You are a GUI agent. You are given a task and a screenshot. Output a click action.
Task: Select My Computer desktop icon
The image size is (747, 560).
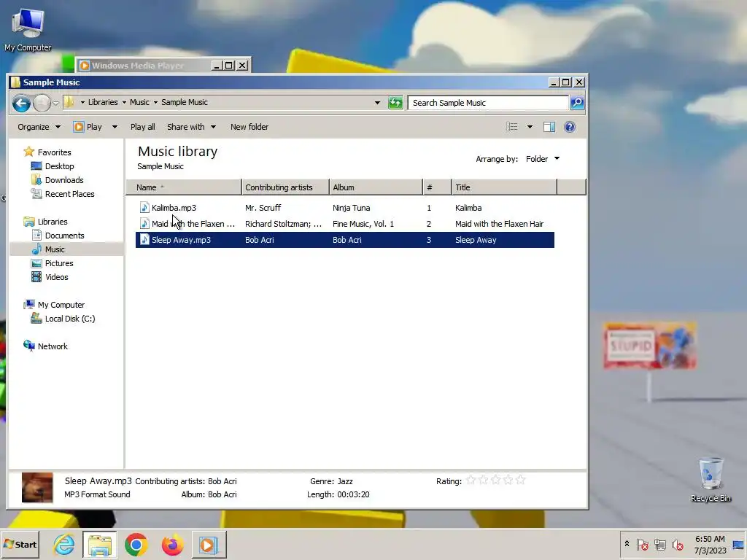coord(28,30)
